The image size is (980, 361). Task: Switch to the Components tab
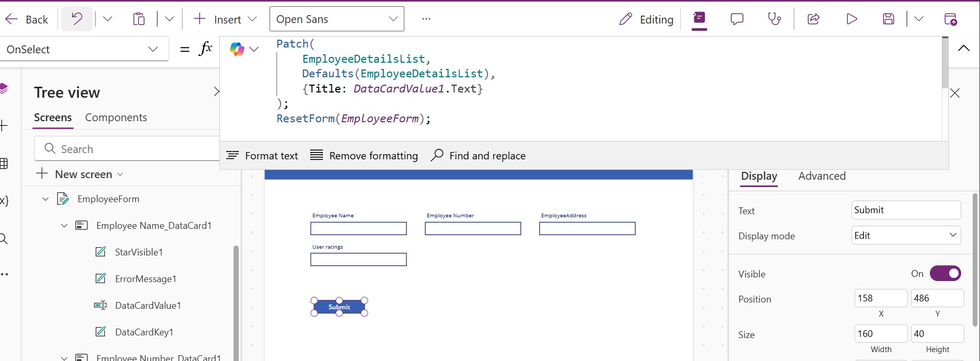pyautogui.click(x=116, y=118)
